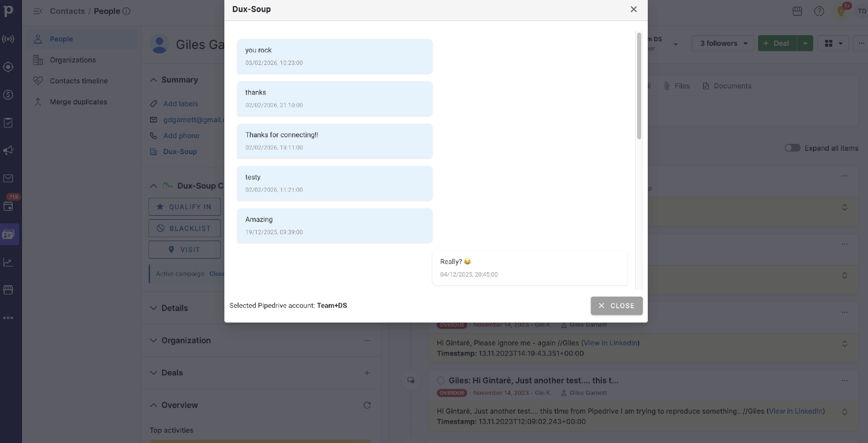Refresh the Overview section
868x443 pixels.
tap(367, 405)
